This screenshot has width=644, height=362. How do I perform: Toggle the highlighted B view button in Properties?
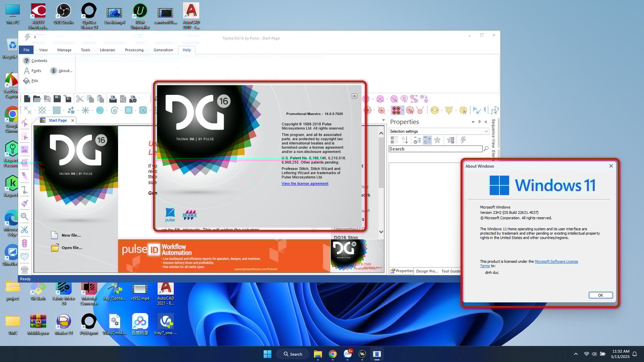click(427, 140)
